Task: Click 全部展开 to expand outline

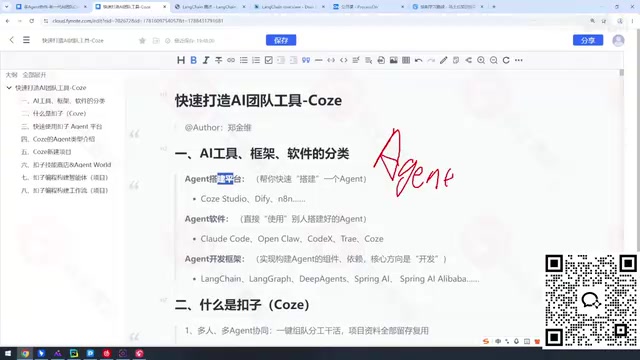Action: pyautogui.click(x=34, y=75)
